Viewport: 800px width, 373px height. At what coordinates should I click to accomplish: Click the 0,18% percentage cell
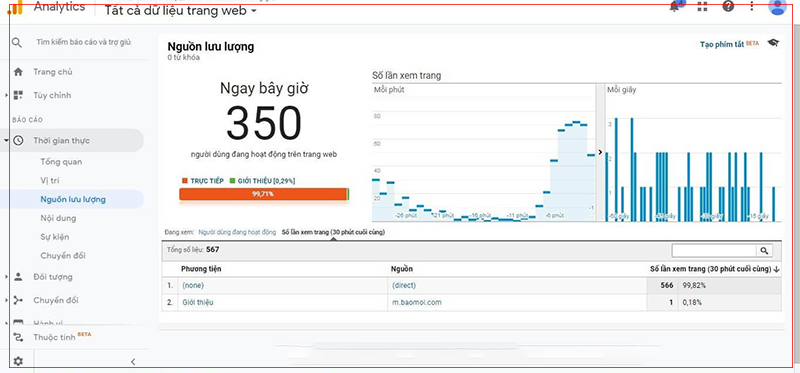(692, 303)
